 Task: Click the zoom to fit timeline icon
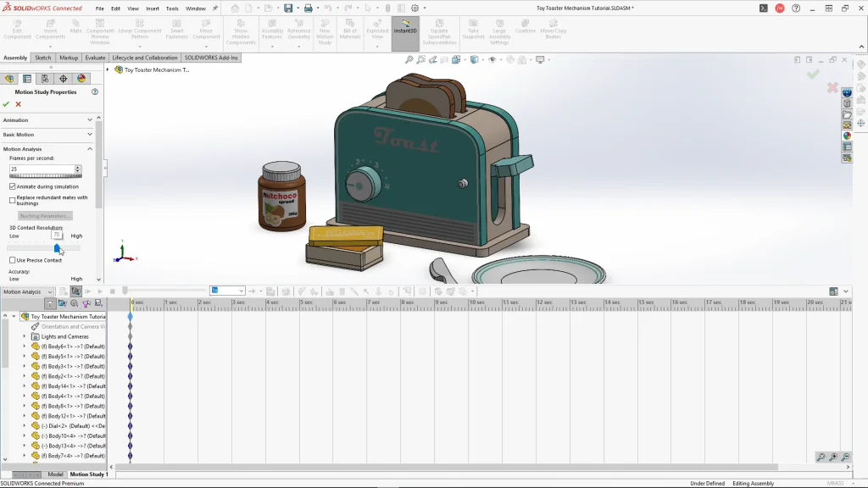click(821, 457)
